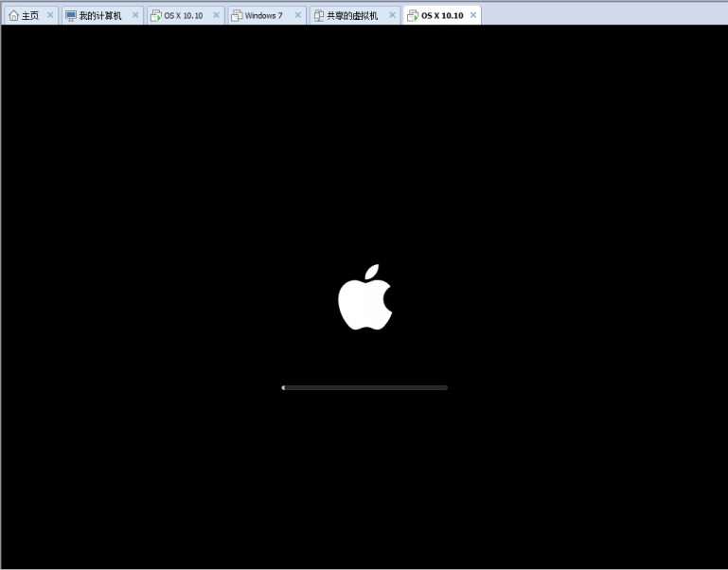This screenshot has height=570, width=728.
Task: Close the 主页 tab
Action: tap(50, 15)
